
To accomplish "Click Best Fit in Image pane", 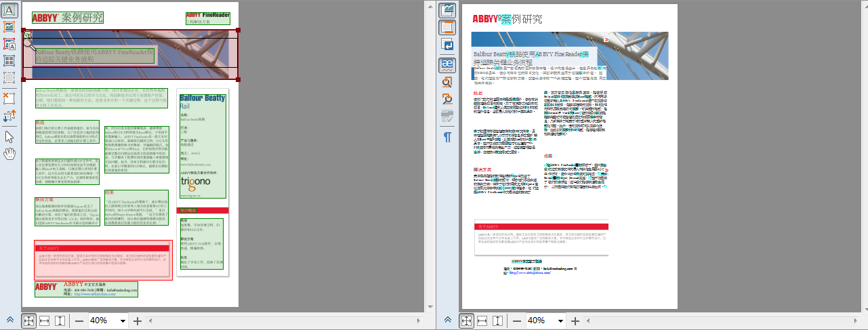I will 29,321.
